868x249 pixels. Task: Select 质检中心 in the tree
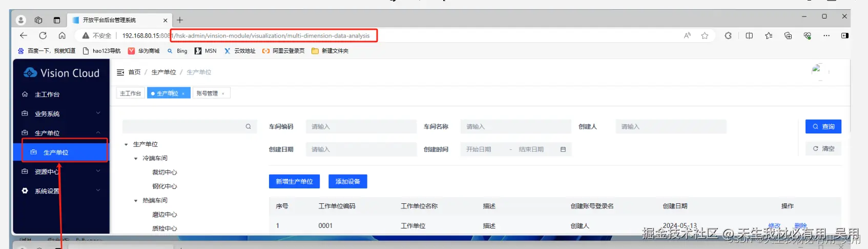164,228
